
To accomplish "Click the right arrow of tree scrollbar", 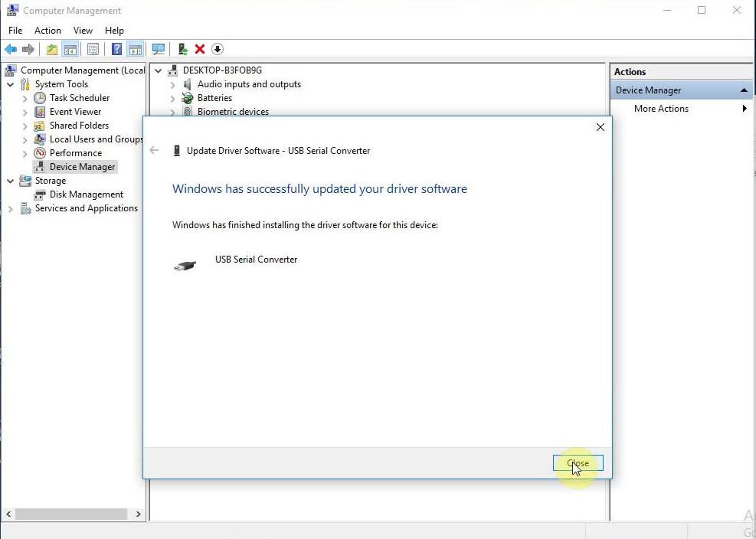I will (x=139, y=514).
